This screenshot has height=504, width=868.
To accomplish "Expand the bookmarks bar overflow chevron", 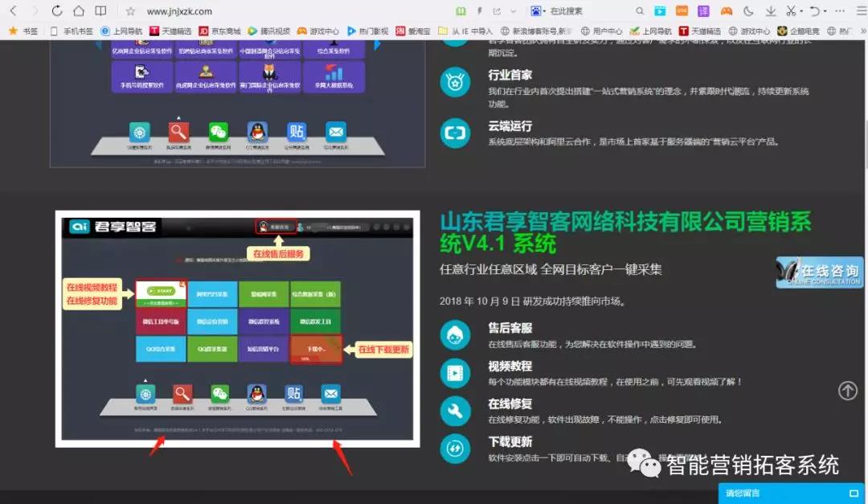I will (x=862, y=31).
